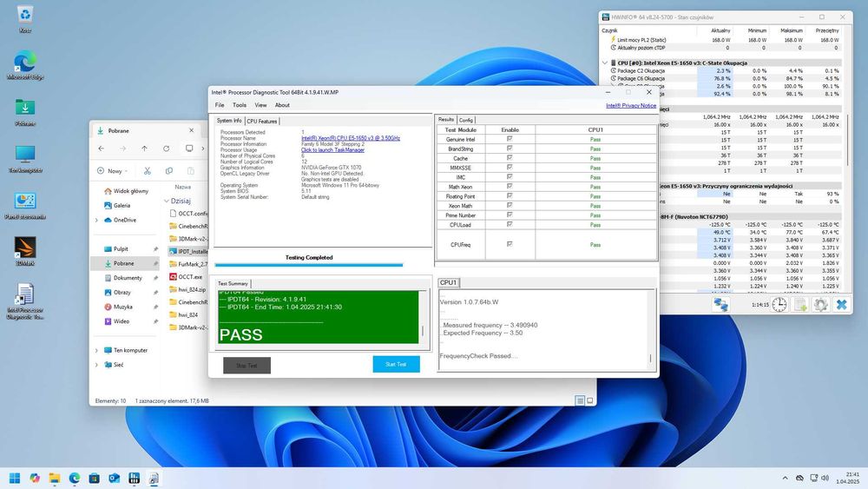868x489 pixels.
Task: Open Microsoft Store taskbar icon
Action: pyautogui.click(x=94, y=478)
